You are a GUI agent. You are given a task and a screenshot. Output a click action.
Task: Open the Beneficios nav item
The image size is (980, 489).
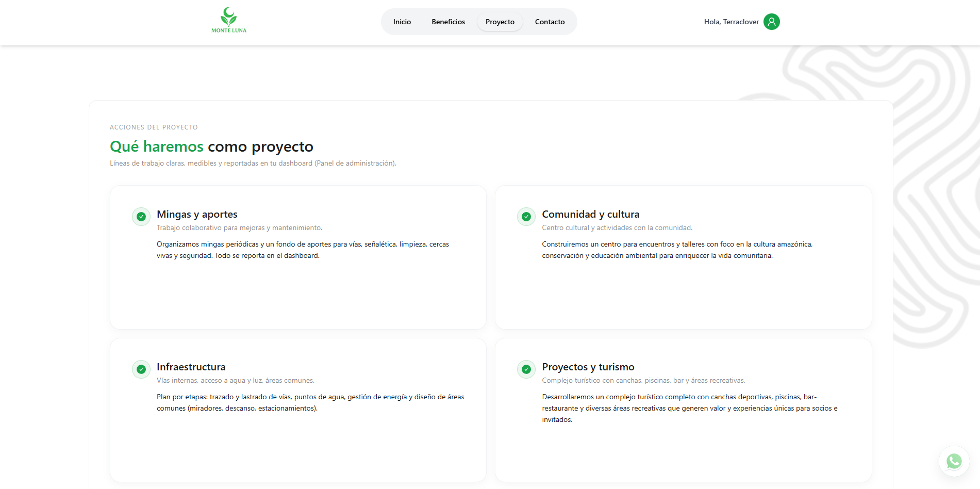[448, 22]
